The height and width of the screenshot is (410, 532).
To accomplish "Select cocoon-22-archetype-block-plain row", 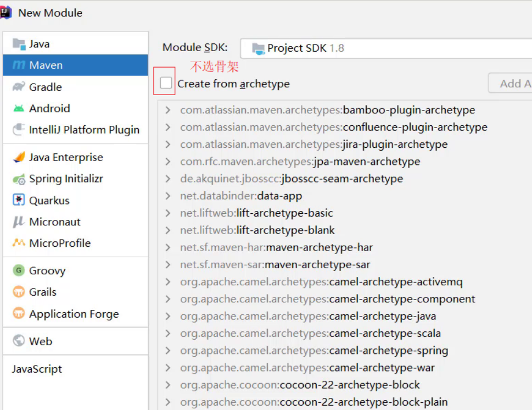I will coord(345,402).
